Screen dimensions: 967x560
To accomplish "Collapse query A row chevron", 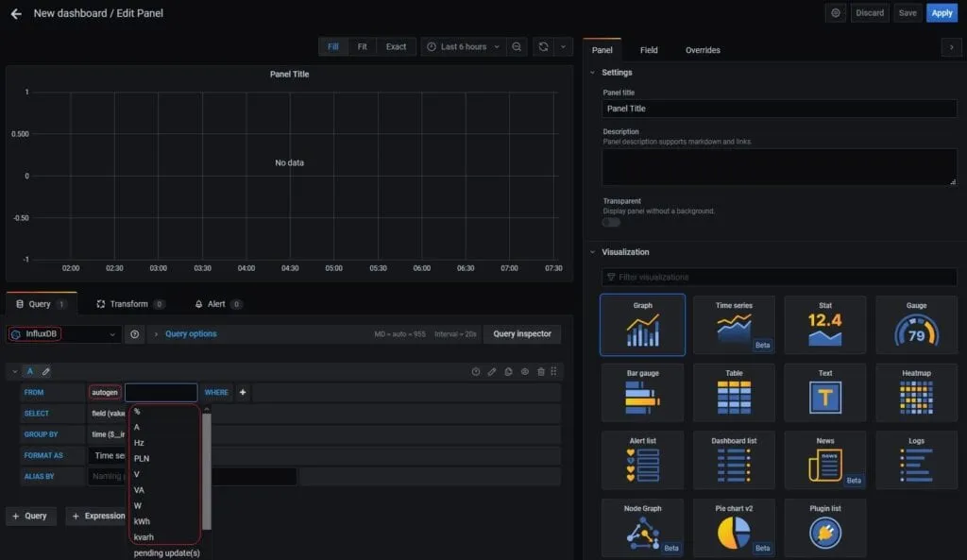I will [15, 372].
